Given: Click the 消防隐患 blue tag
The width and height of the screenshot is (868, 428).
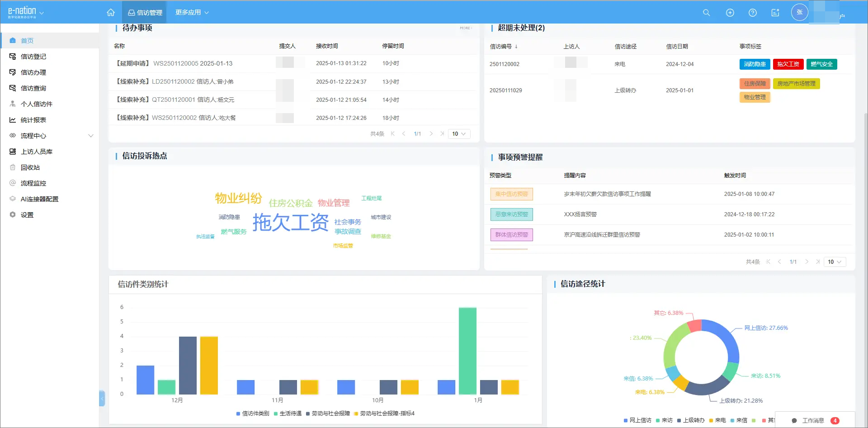Looking at the screenshot, I should pyautogui.click(x=755, y=64).
